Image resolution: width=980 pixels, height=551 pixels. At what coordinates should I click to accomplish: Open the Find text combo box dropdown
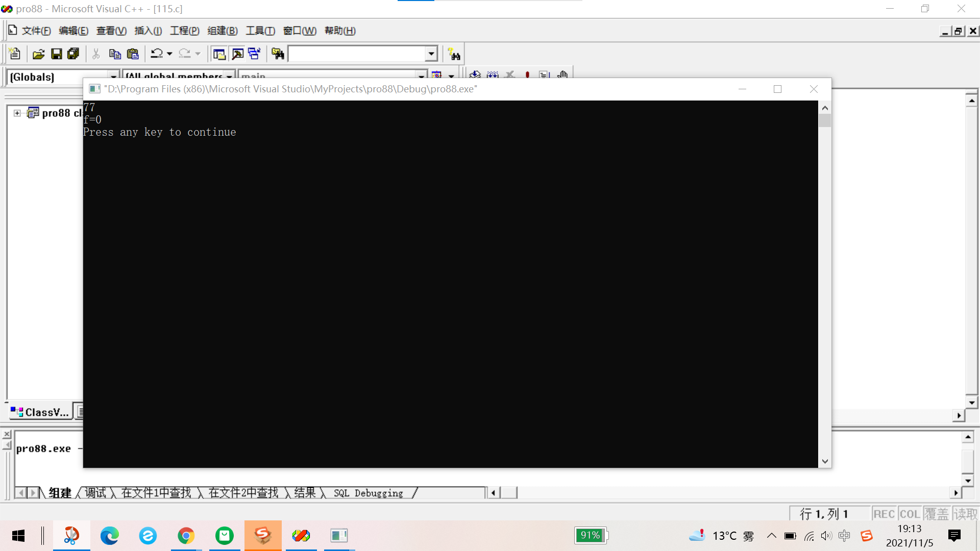(x=431, y=54)
